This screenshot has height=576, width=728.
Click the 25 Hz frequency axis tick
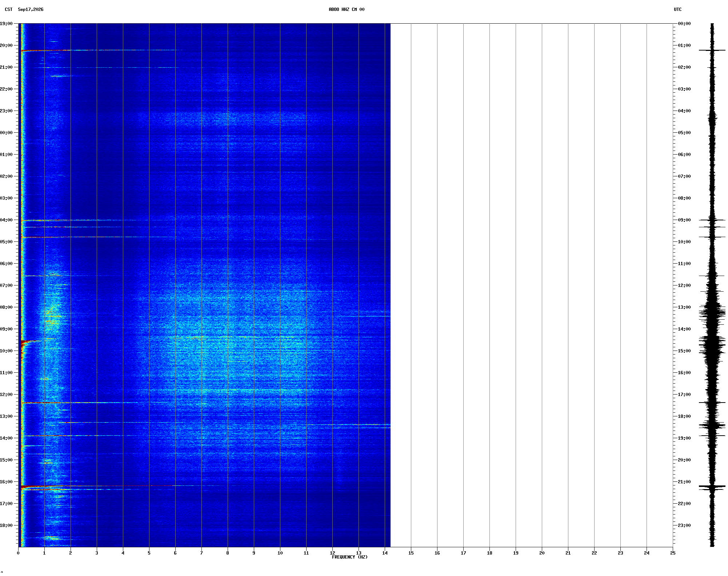(673, 553)
